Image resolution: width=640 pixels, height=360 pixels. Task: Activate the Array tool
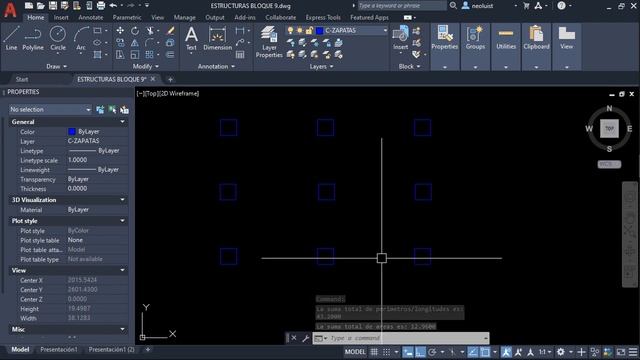[150, 54]
